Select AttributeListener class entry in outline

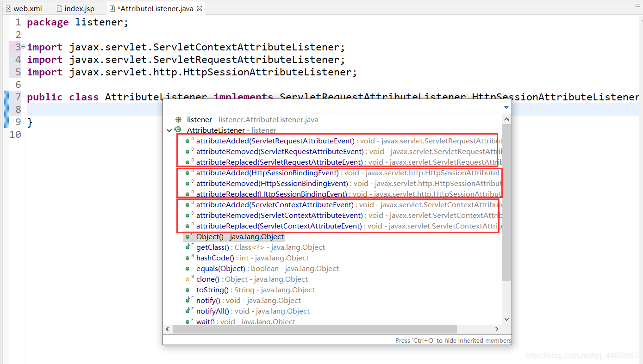pos(231,130)
